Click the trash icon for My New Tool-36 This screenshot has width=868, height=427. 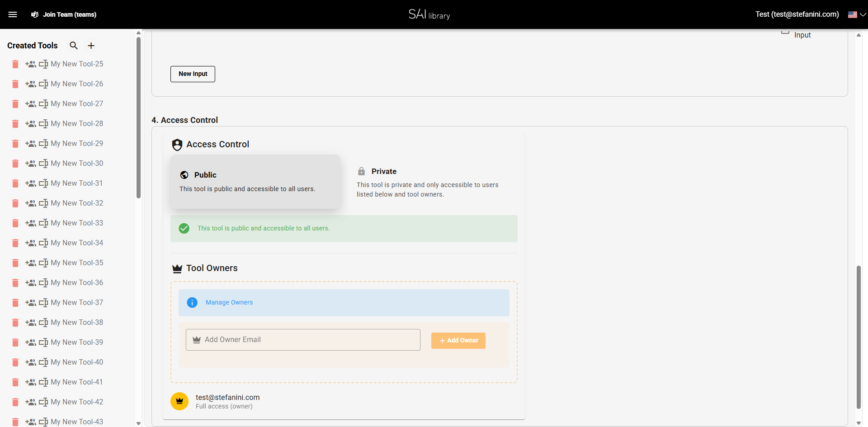15,283
